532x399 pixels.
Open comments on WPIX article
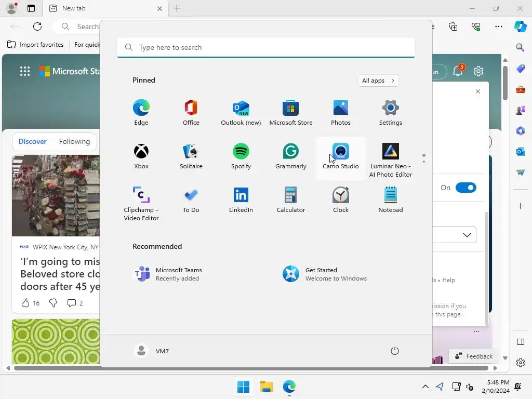point(75,303)
